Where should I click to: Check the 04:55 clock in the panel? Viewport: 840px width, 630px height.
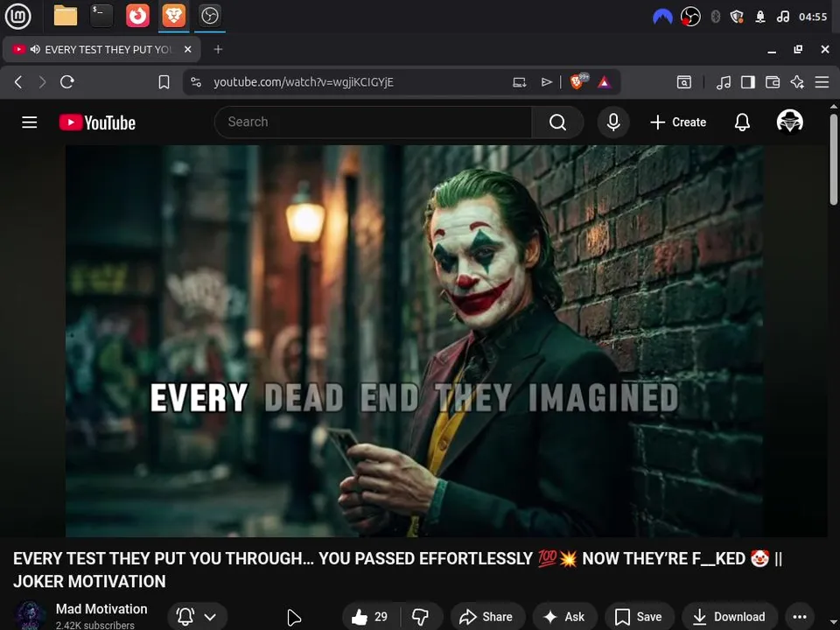coord(813,17)
